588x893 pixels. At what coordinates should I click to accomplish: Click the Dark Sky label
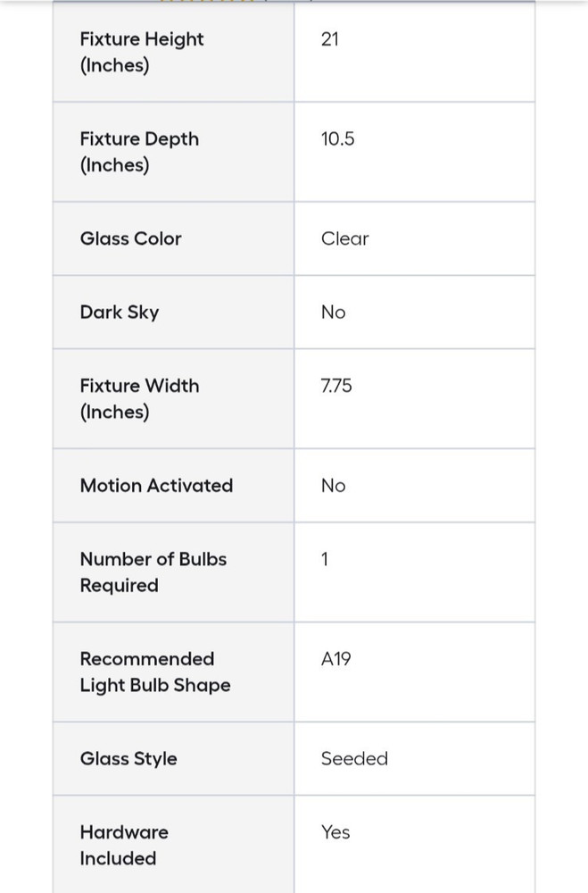click(x=120, y=312)
